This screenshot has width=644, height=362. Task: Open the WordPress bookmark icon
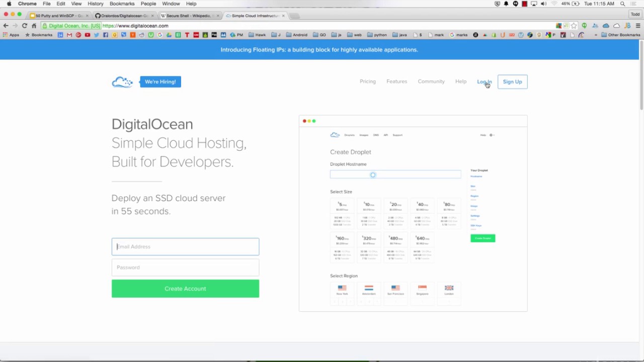521,35
